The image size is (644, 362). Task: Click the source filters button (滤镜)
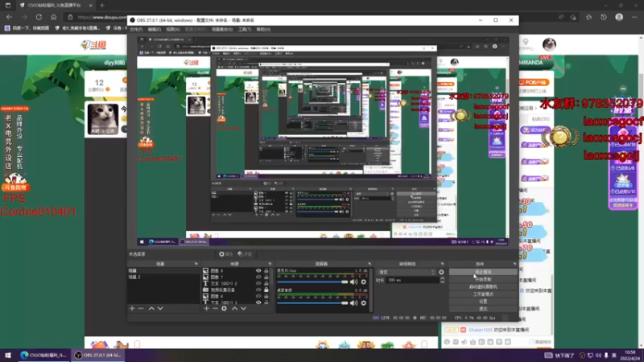point(245,254)
